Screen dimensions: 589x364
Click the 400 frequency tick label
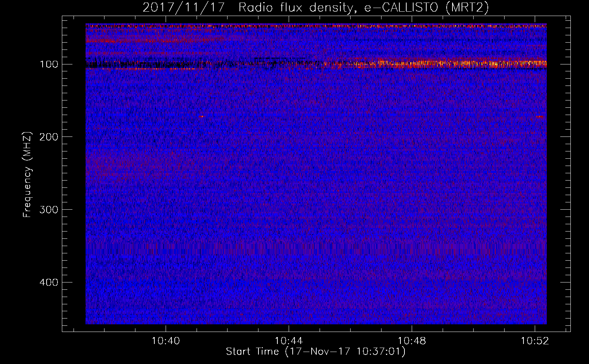point(48,282)
